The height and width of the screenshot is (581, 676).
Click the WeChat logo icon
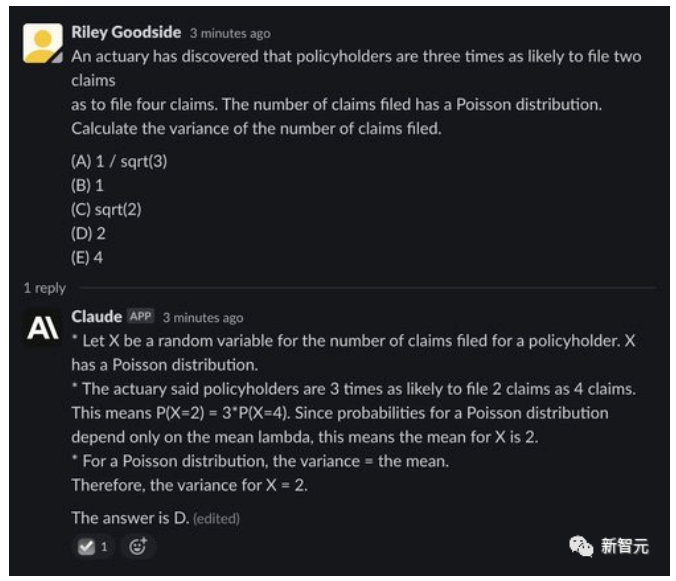click(581, 545)
